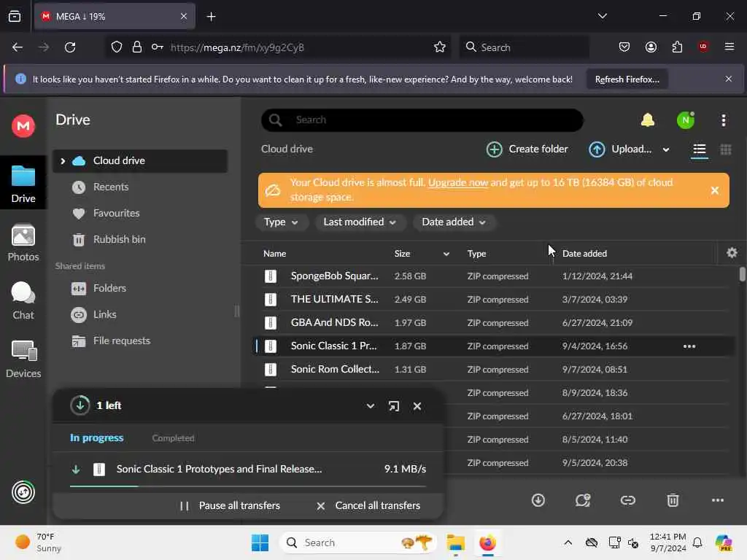Reload the current page
The height and width of the screenshot is (560, 747).
tap(70, 47)
